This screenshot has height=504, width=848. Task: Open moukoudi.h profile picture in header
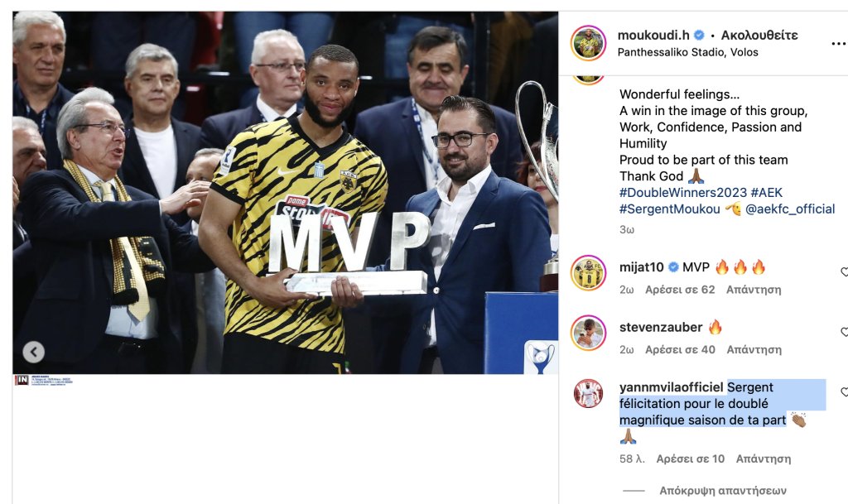[588, 43]
